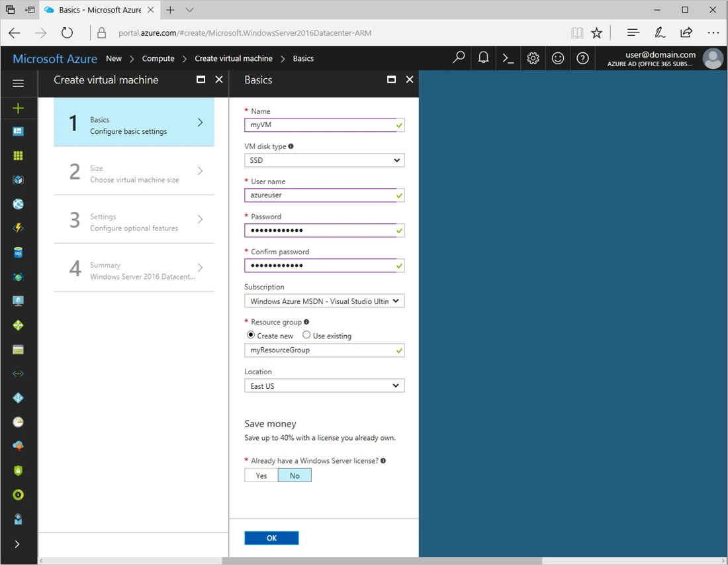This screenshot has width=728, height=565.
Task: Select the Use existing radio button
Action: pos(306,335)
